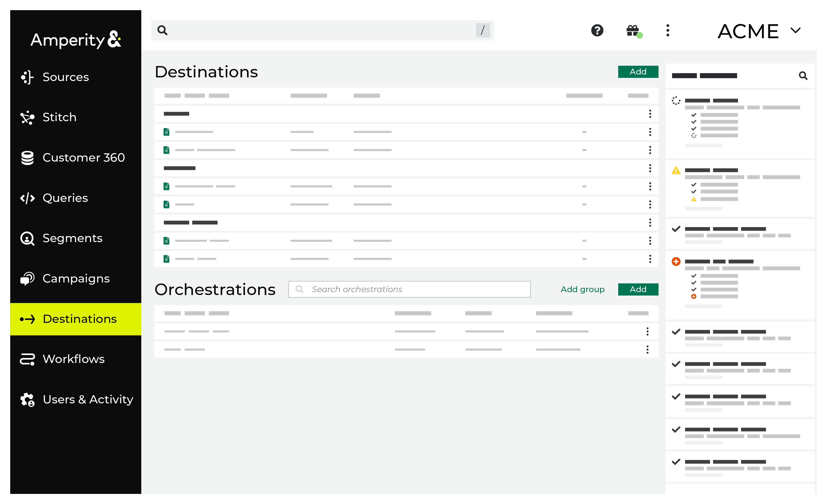Click the Destinations arrow icon in sidebar
827x504 pixels.
(x=28, y=319)
